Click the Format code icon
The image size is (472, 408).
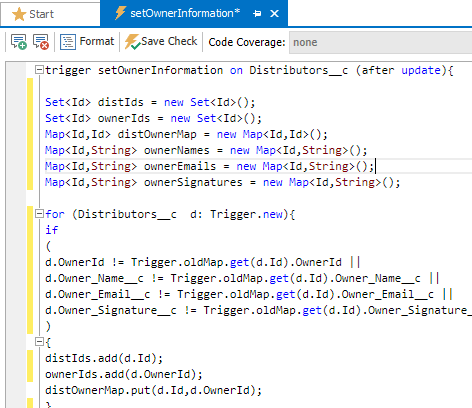[68, 42]
